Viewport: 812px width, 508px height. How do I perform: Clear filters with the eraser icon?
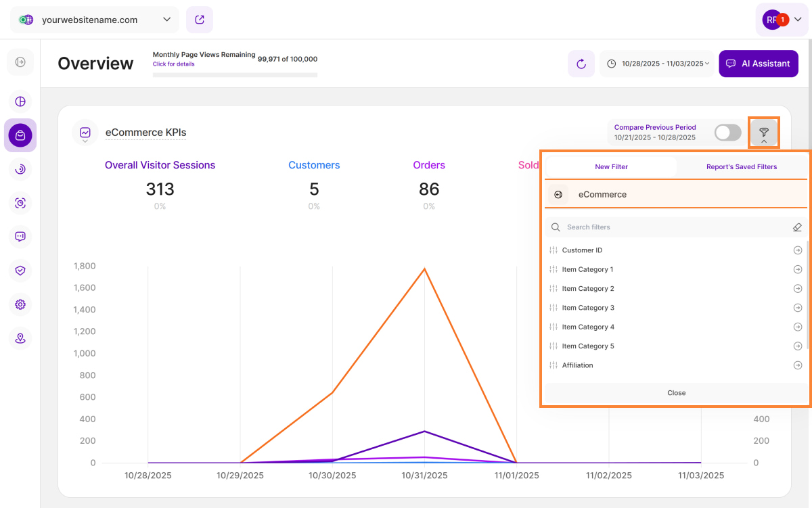[797, 227]
